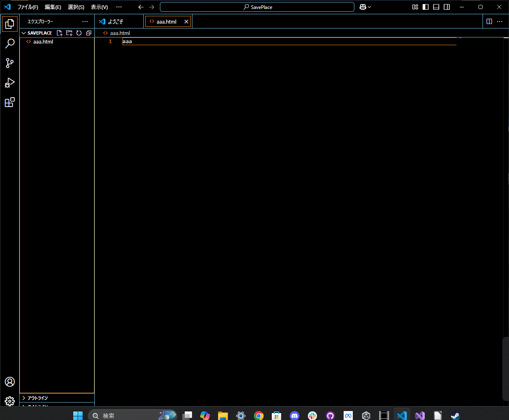Screen dimensions: 509x420
Task: Close the aaa.html tab
Action: point(186,22)
